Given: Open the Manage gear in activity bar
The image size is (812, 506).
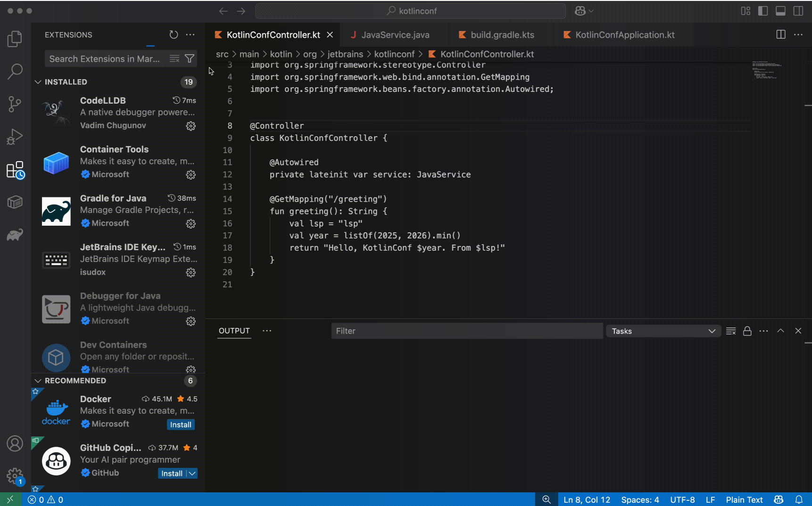Looking at the screenshot, I should click(15, 476).
